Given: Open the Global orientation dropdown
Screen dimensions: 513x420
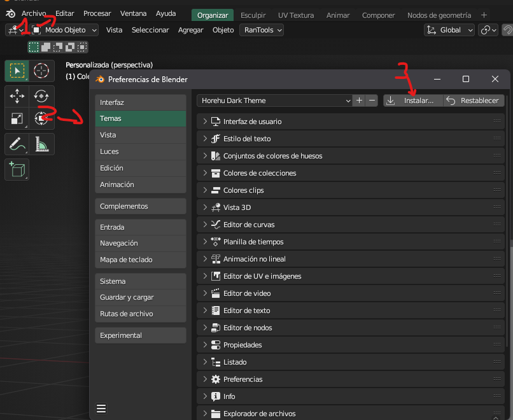Looking at the screenshot, I should pyautogui.click(x=449, y=30).
